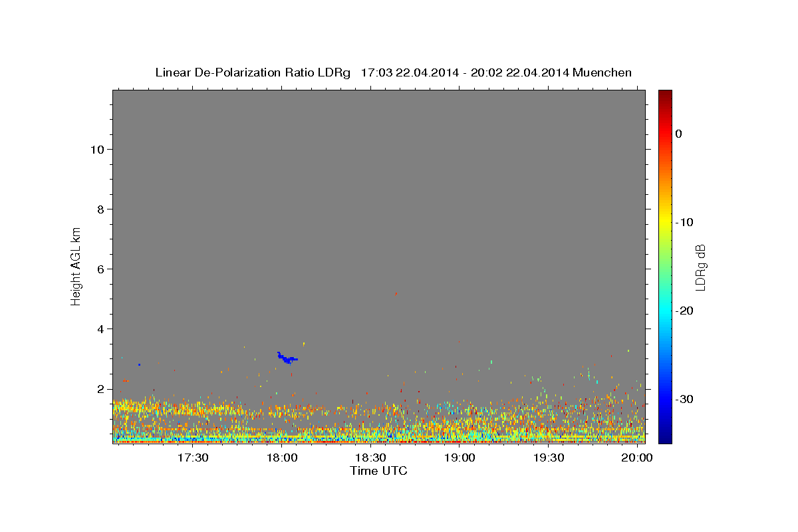Click the dark blue bottom of colorbar
The height and width of the screenshot is (532, 798).
coord(665,438)
